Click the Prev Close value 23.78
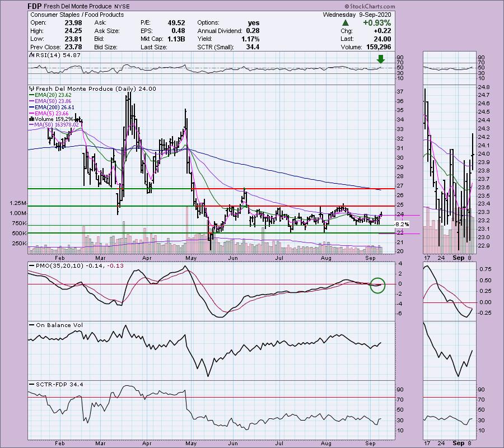Viewport: 504px width, 448px height. (74, 47)
